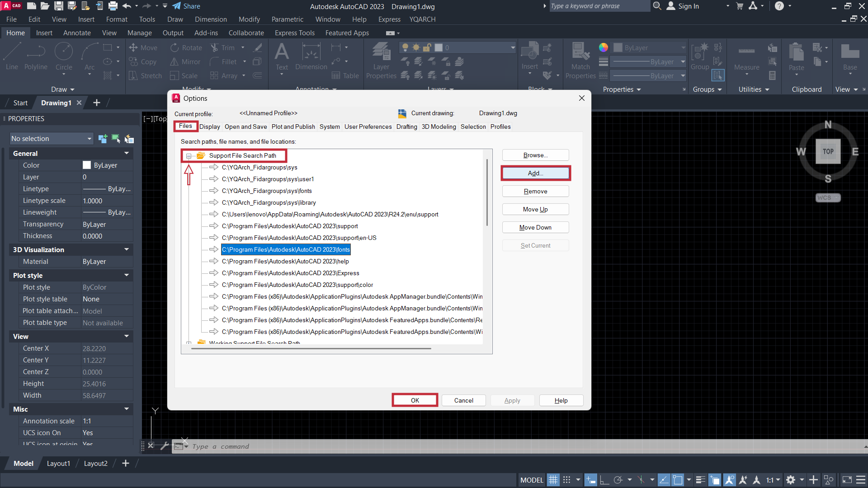Toggle snap mode dots icon
Image resolution: width=868 pixels, height=488 pixels.
click(x=566, y=480)
